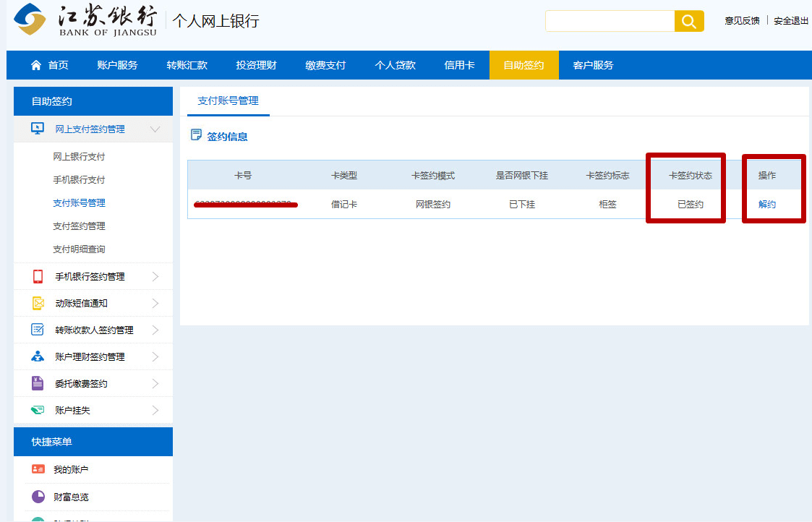Screen dimensions: 812x522
Task: Click the purple 委托缴费签约 icon
Action: 38,383
